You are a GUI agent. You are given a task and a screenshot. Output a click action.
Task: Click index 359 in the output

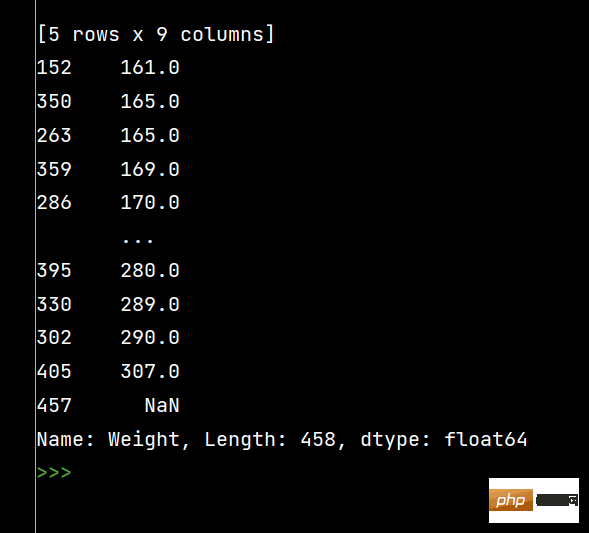(x=54, y=169)
